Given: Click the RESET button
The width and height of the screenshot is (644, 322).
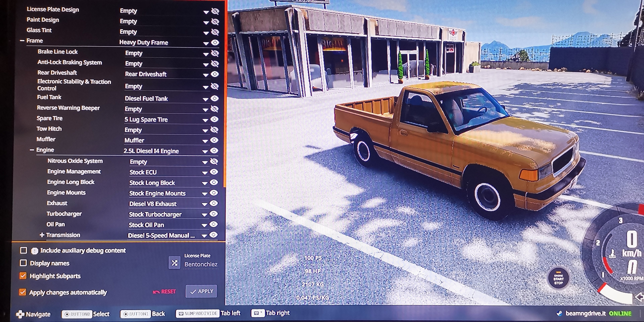Looking at the screenshot, I should (165, 291).
